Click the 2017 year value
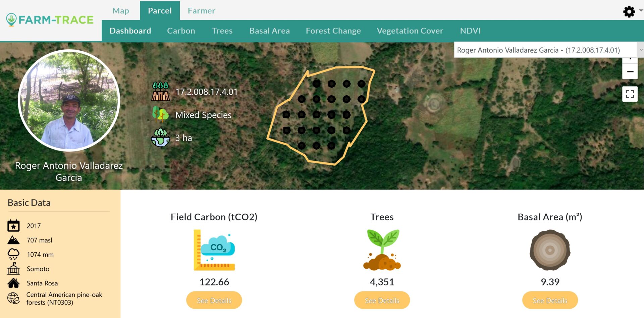This screenshot has height=318, width=644. 34,226
